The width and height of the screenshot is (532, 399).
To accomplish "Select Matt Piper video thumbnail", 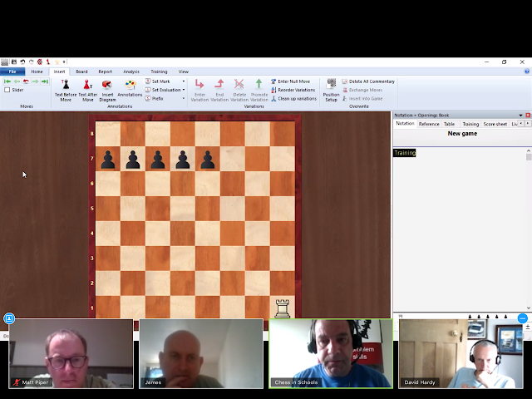I will 71,353.
